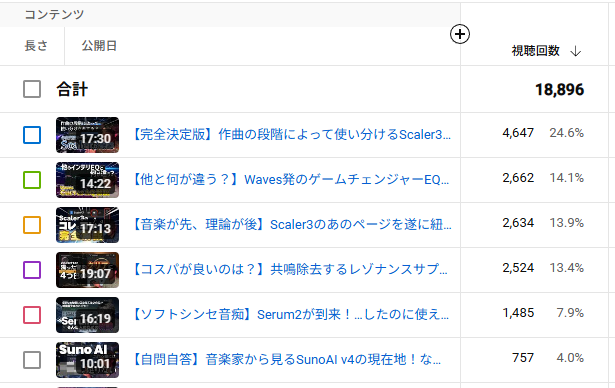Toggle the orange checkbox for the 音楽が先 video
Image resolution: width=615 pixels, height=388 pixels.
click(32, 225)
